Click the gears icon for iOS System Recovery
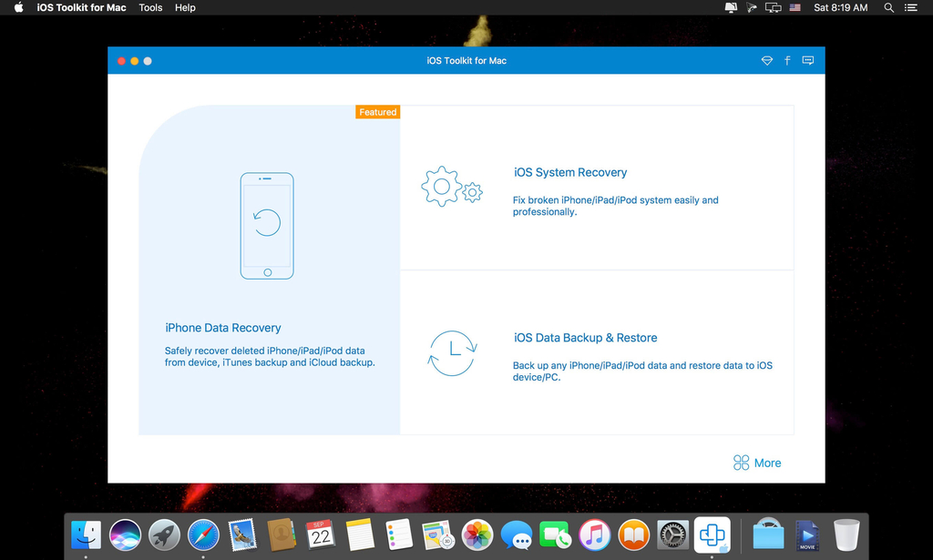This screenshot has width=933, height=560. pyautogui.click(x=452, y=186)
